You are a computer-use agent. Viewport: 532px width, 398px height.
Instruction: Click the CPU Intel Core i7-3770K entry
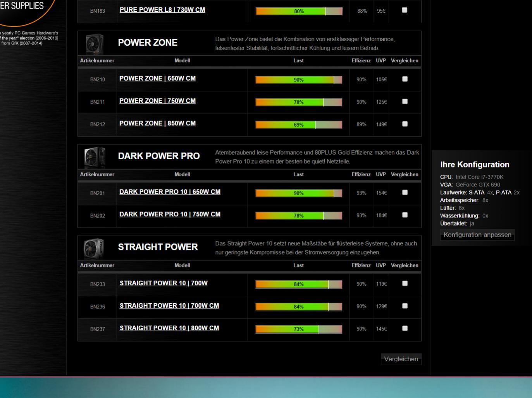(472, 177)
